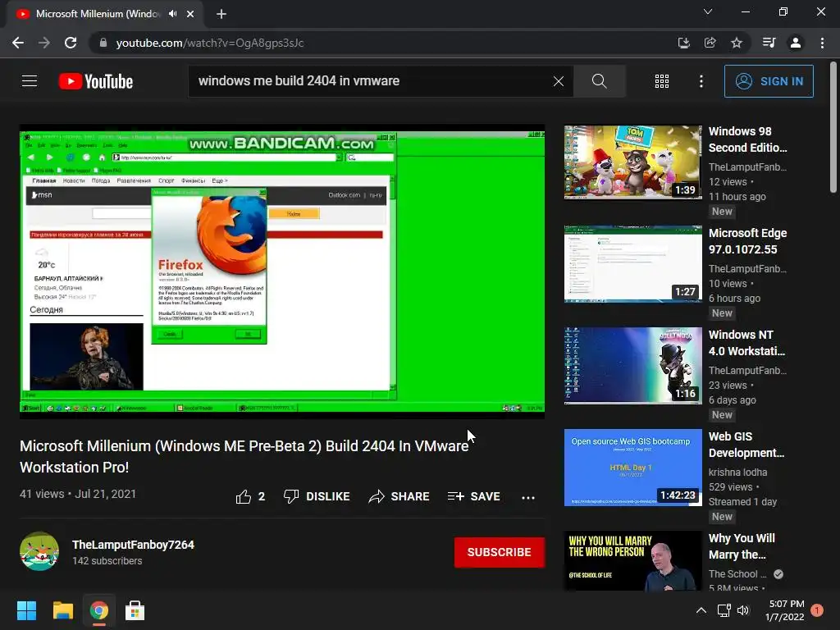Show hidden system tray icons

pos(701,610)
